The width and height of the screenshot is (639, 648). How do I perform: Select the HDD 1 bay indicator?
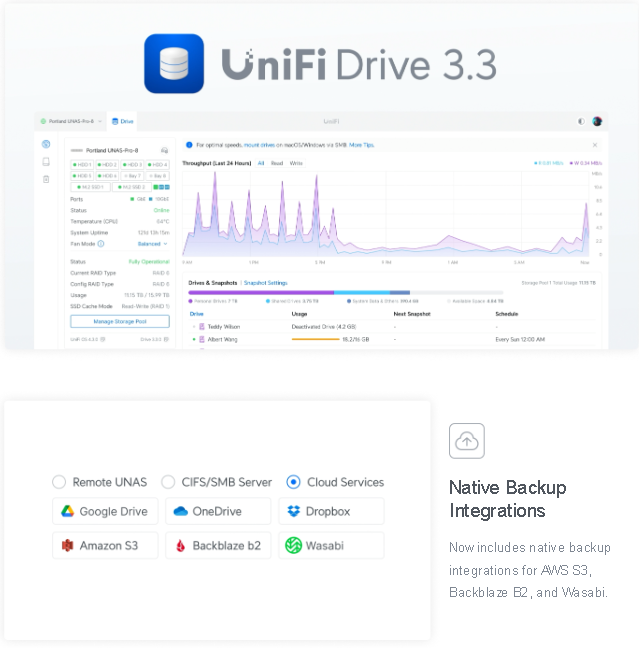tap(82, 164)
